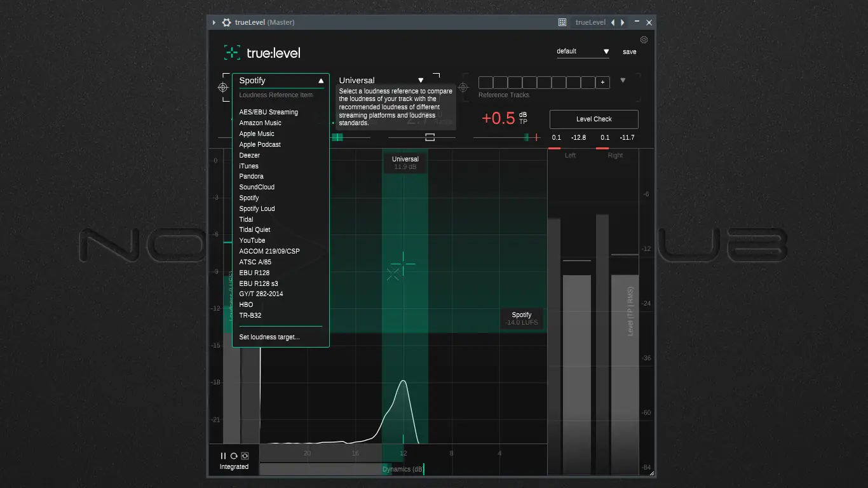Add a reference track with plus button
Image resolution: width=868 pixels, height=488 pixels.
tap(603, 83)
